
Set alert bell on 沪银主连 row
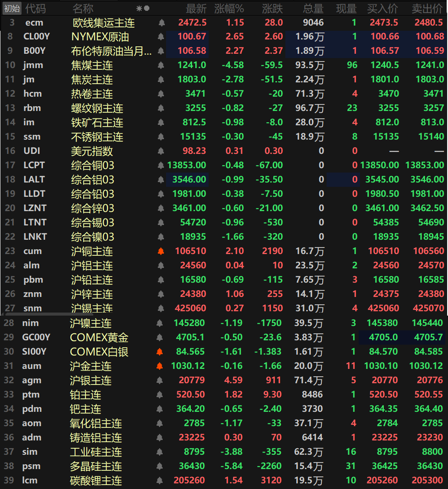point(160,381)
